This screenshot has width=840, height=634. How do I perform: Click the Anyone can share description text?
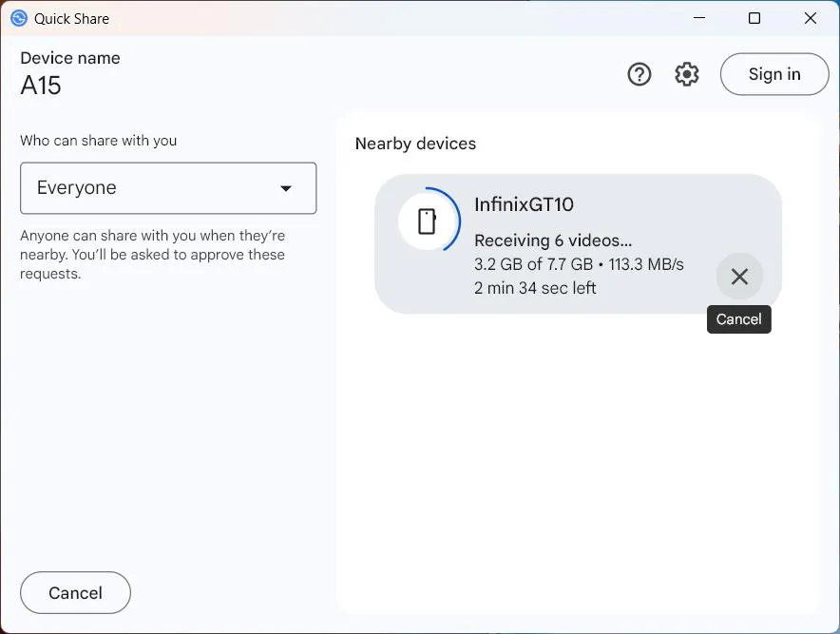153,255
